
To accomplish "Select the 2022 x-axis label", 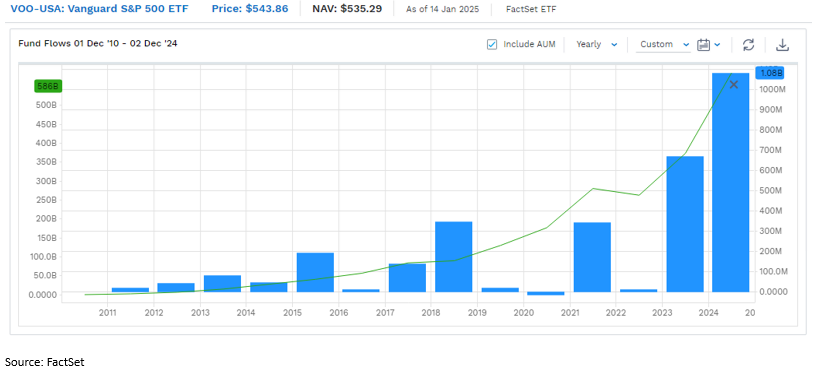I will point(616,312).
